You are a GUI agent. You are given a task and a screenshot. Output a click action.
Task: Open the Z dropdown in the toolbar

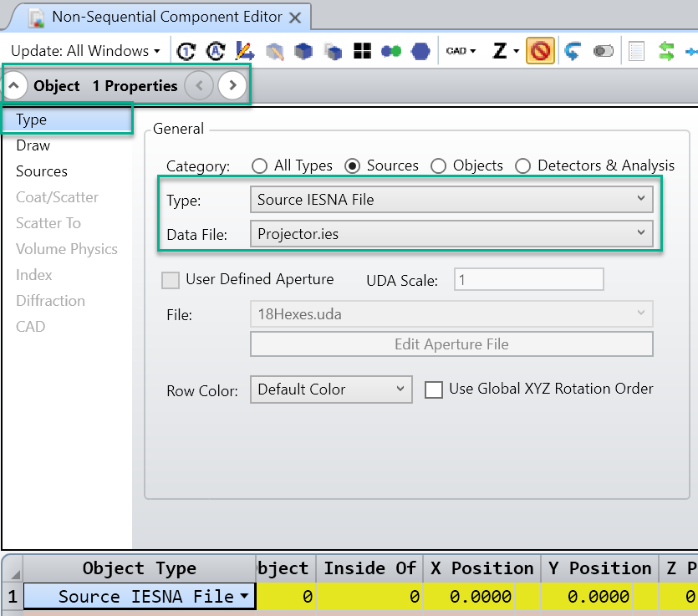pyautogui.click(x=506, y=51)
